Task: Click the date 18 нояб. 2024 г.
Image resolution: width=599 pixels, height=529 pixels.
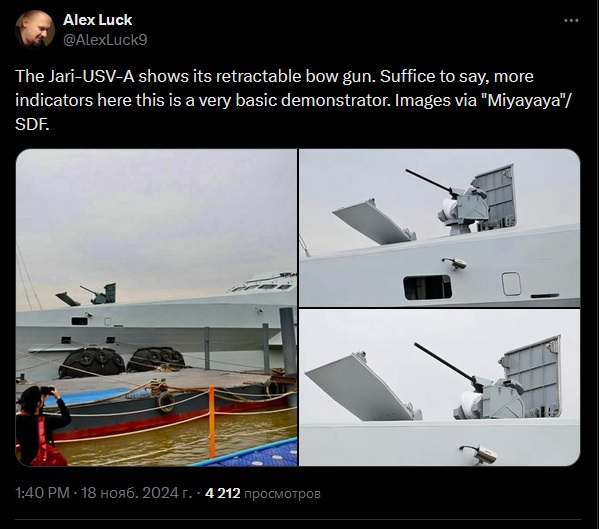Action: click(136, 493)
